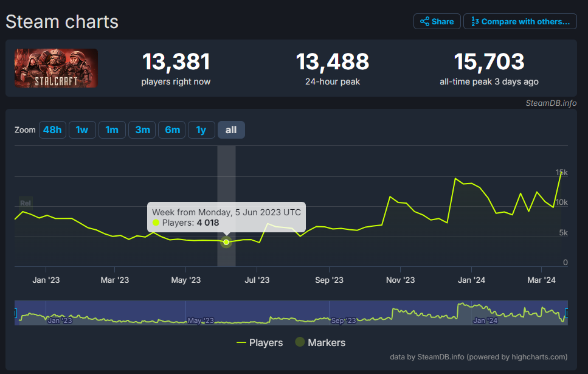Click the Mar '24 x-axis label
Screen dimensions: 588x374
542,280
